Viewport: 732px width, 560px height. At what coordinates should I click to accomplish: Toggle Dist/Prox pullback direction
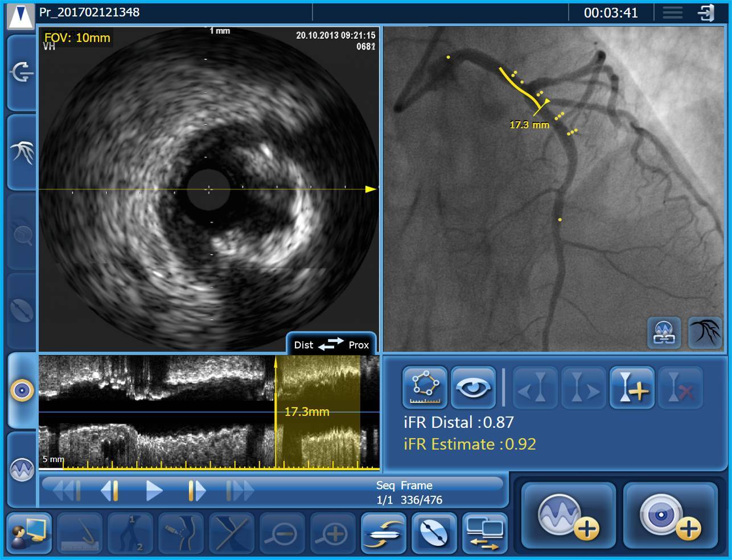[331, 344]
